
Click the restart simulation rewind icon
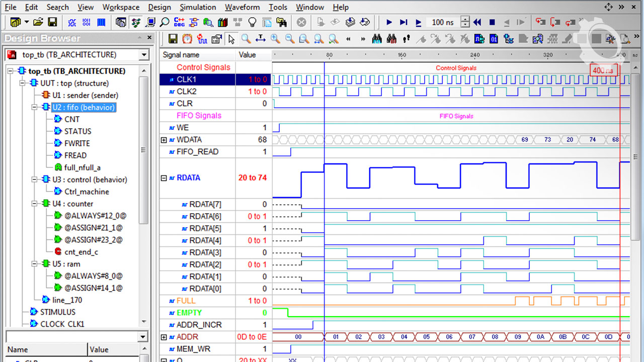tap(477, 22)
